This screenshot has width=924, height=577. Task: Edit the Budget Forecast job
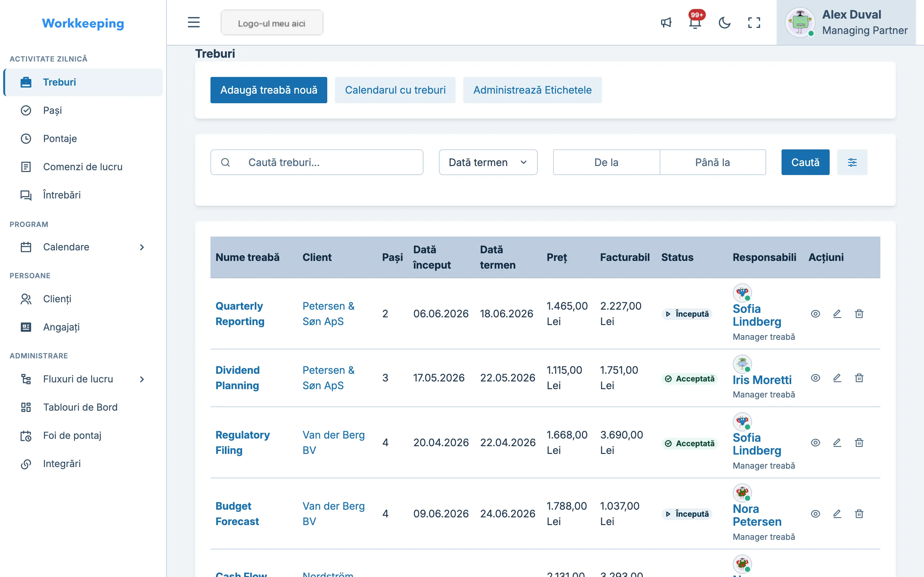click(837, 514)
